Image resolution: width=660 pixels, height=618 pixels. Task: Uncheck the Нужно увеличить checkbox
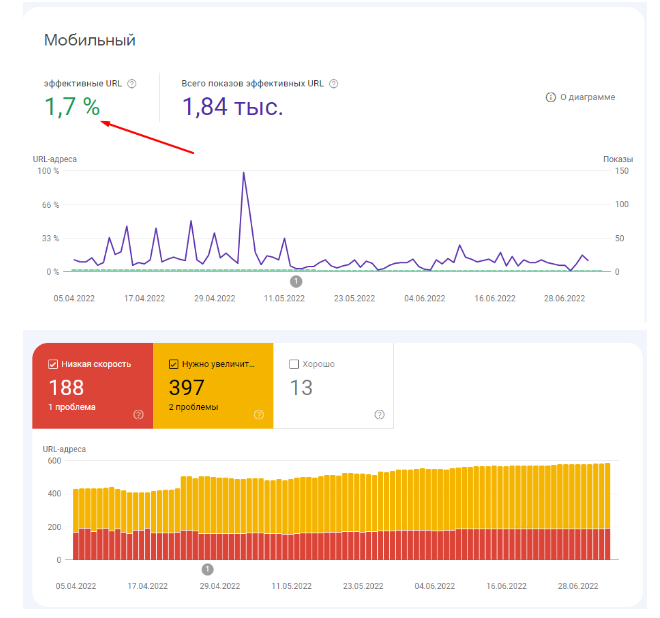coord(173,364)
